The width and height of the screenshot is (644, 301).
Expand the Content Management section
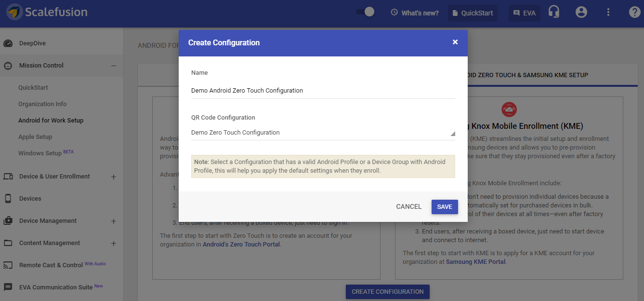tap(114, 243)
